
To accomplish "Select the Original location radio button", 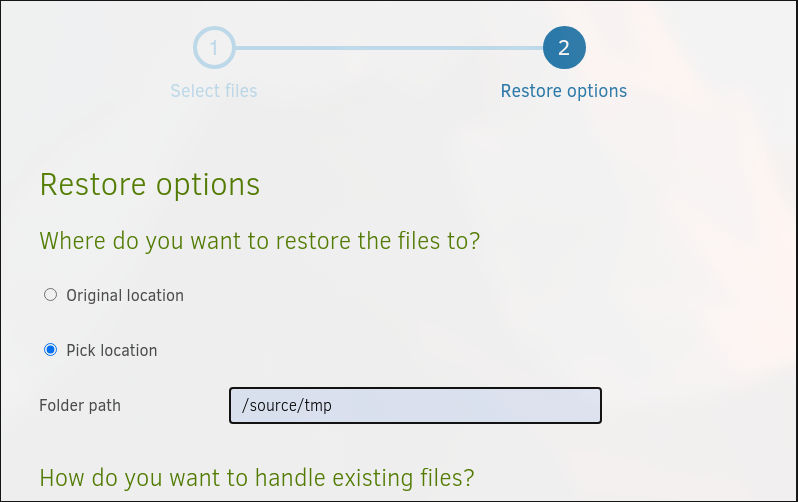I will point(51,295).
